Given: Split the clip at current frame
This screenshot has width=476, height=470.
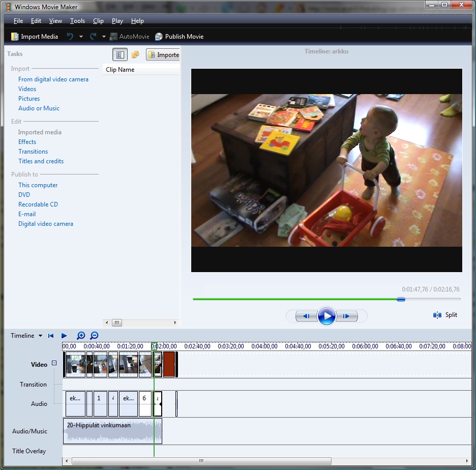Looking at the screenshot, I should [445, 315].
